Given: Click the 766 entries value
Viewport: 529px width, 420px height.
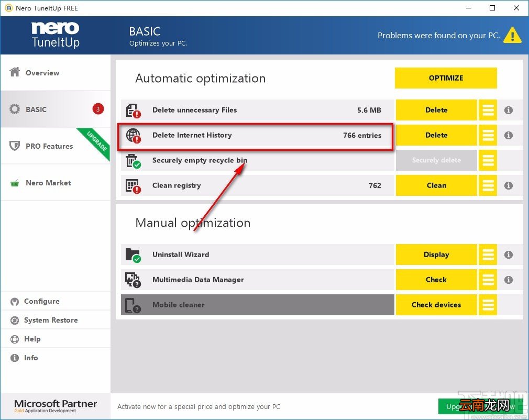Looking at the screenshot, I should click(x=362, y=135).
